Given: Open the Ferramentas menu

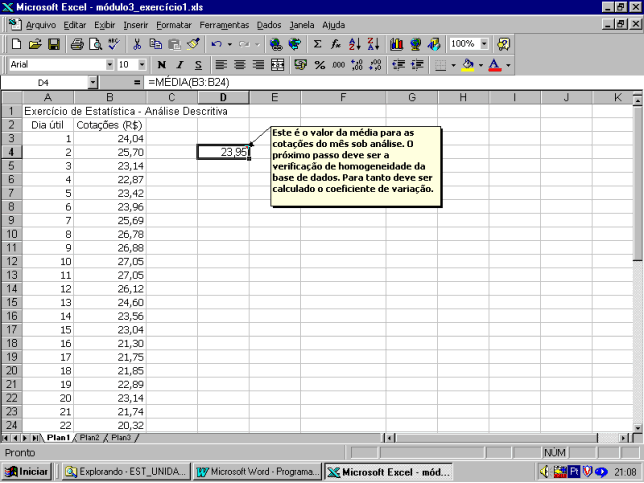Looking at the screenshot, I should [224, 24].
